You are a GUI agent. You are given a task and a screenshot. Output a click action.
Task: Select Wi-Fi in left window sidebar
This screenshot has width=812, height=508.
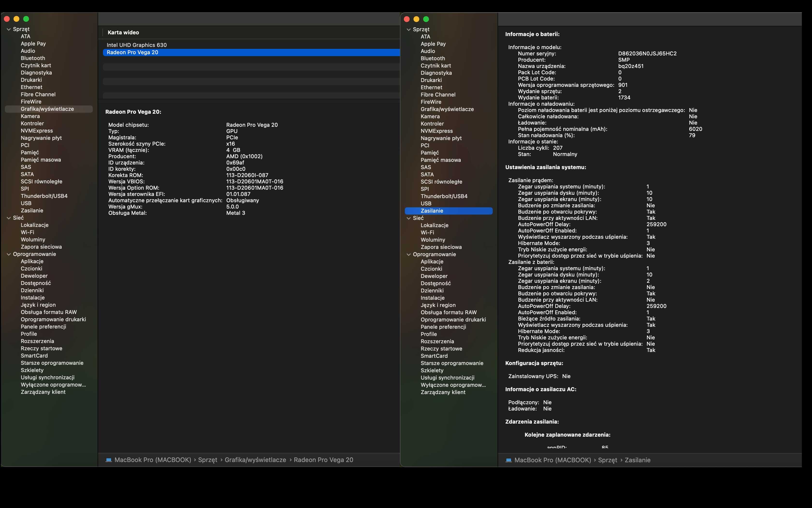click(27, 232)
